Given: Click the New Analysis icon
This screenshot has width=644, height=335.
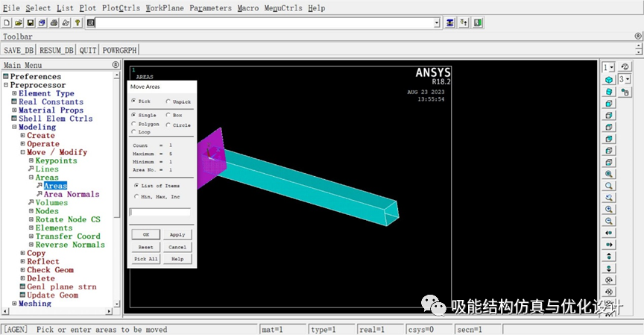Looking at the screenshot, I should [7, 23].
